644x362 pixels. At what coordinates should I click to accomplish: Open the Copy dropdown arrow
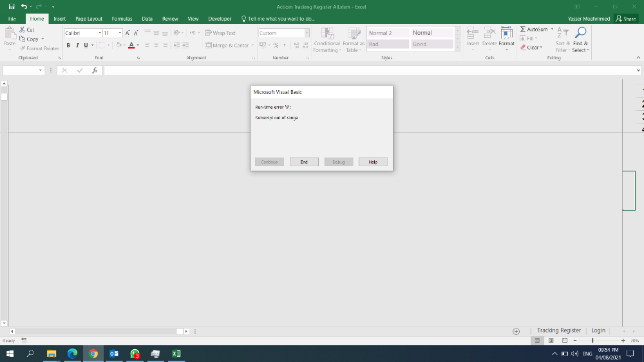pyautogui.click(x=43, y=39)
